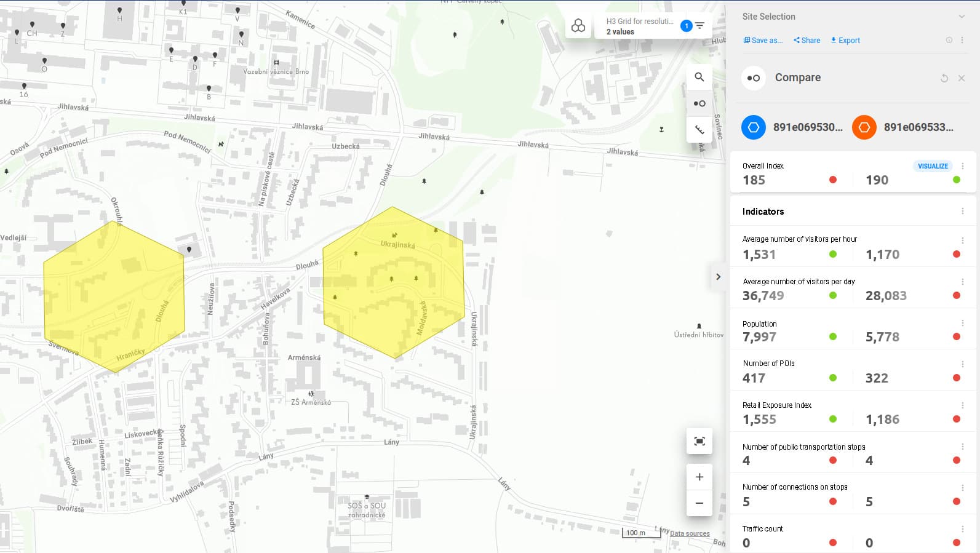Zoom out with the minus button

[x=699, y=503]
